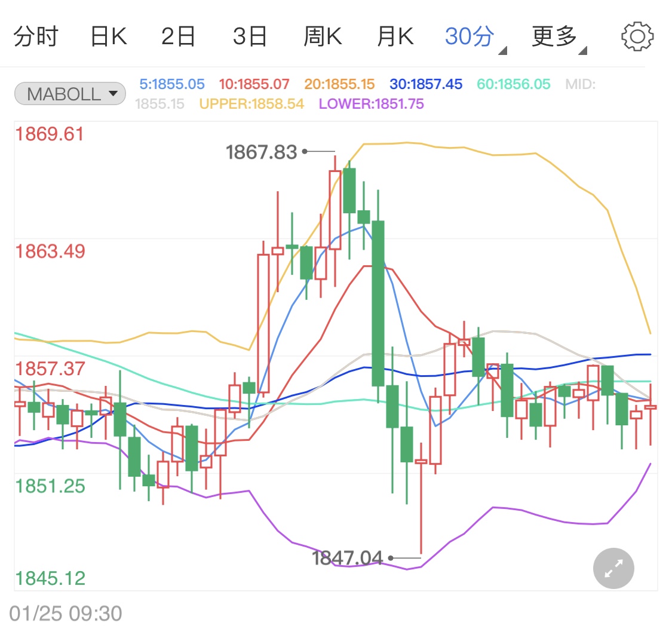This screenshot has width=672, height=635.
Task: Expand the chart to fullscreen view
Action: 613,568
